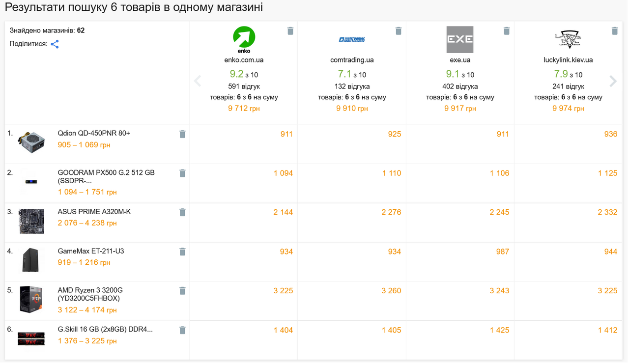Delete ASUS PRIME A320M-K from list
Screen dimensions: 629x364
[x=182, y=212]
